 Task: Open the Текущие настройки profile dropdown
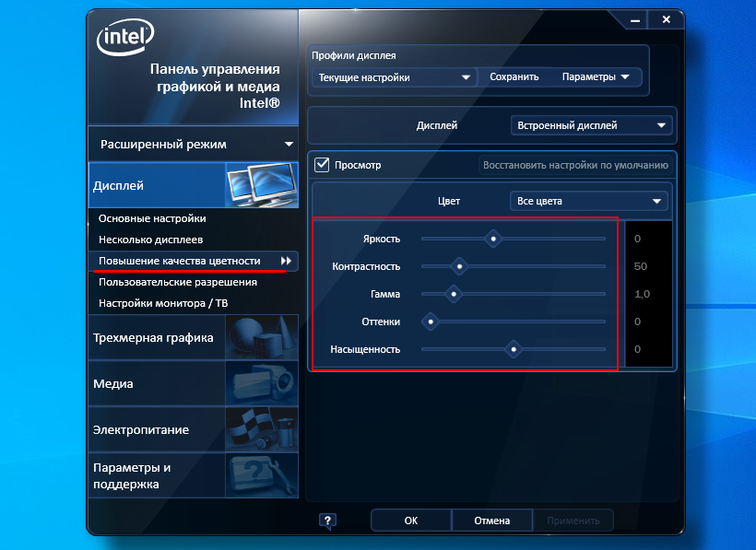tap(394, 77)
